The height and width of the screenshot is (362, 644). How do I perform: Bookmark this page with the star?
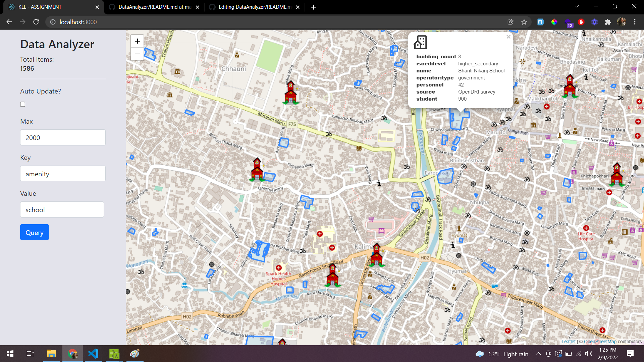point(524,22)
